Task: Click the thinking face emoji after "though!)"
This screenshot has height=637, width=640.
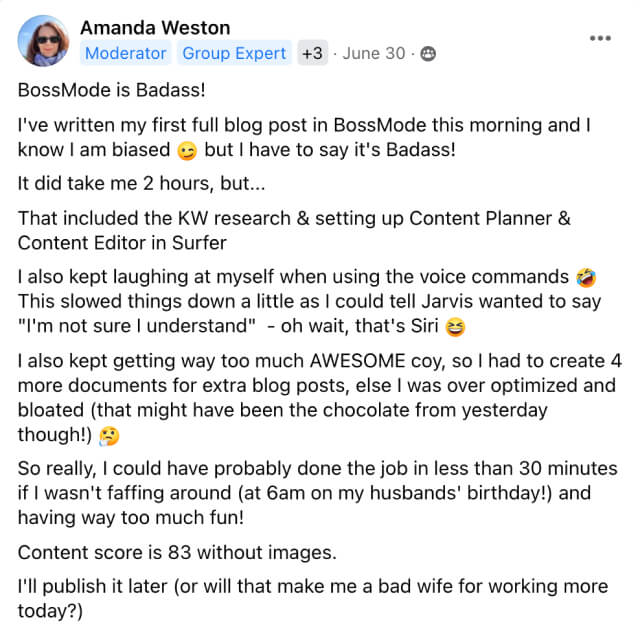Action: point(109,436)
